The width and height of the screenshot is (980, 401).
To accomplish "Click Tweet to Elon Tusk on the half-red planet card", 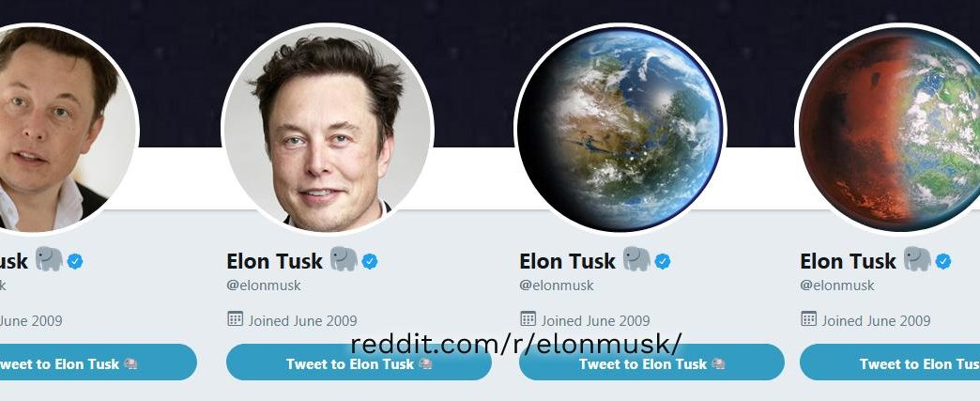I will click(890, 362).
